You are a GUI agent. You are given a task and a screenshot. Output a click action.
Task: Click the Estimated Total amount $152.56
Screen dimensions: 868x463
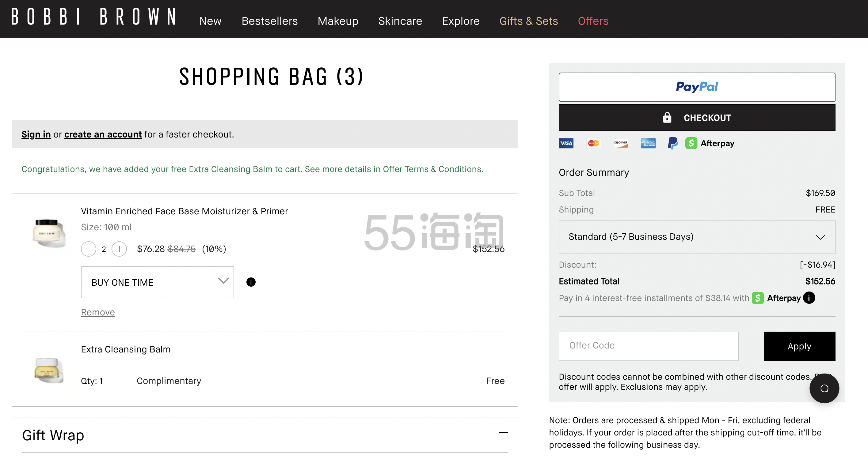[x=820, y=281]
